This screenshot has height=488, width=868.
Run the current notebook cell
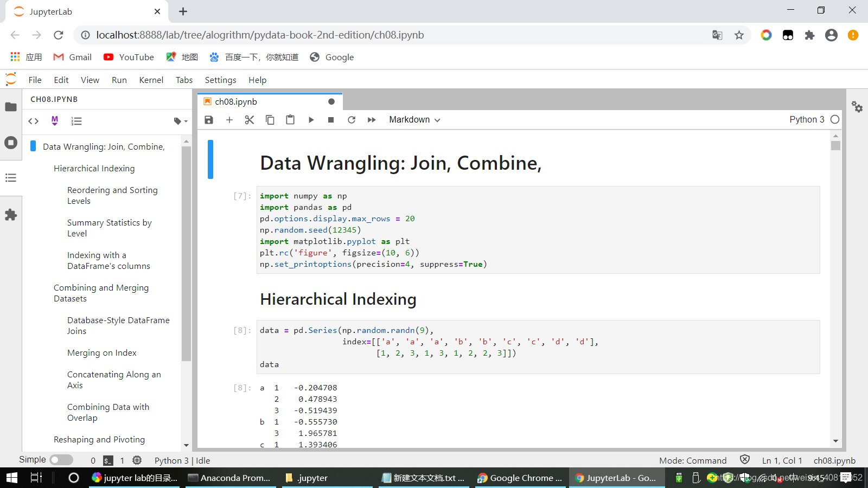[x=311, y=120]
